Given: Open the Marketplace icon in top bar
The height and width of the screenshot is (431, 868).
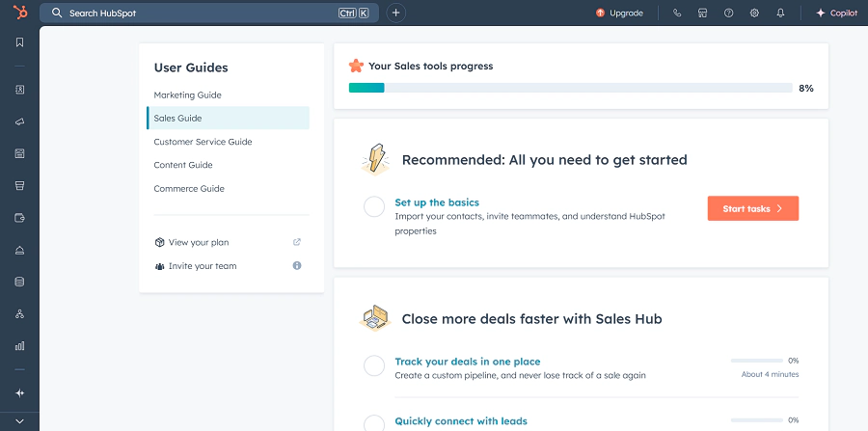Looking at the screenshot, I should (702, 13).
